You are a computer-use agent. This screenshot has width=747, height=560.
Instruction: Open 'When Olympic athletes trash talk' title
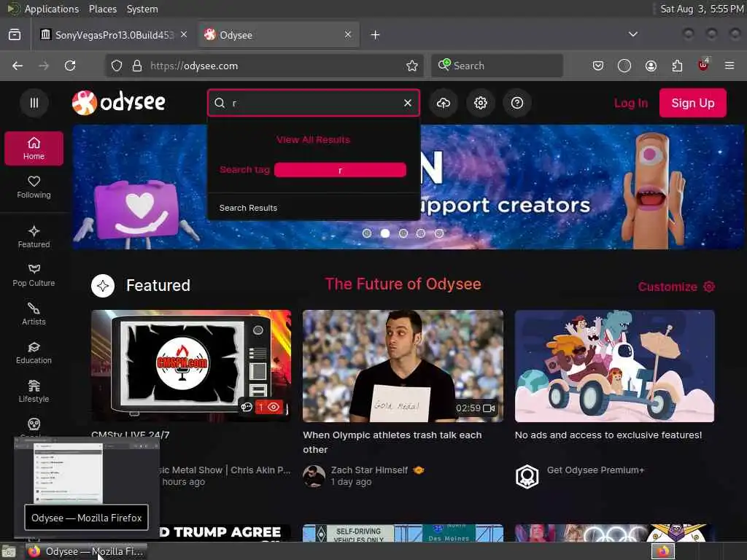(x=392, y=442)
